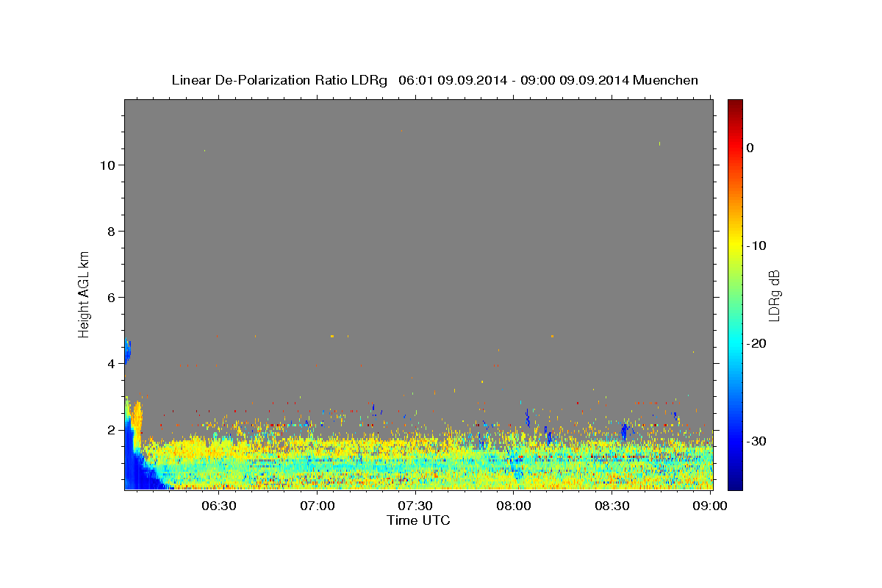Viewport: 882px width, 588px height.
Task: Click the height axis label '6'
Action: [x=110, y=298]
